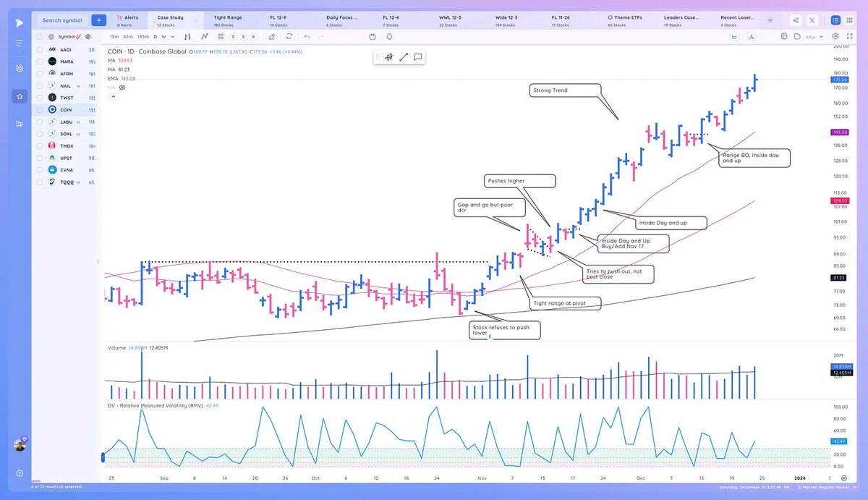
Task: Expand the timeframe dropdown chevron
Action: tap(172, 36)
